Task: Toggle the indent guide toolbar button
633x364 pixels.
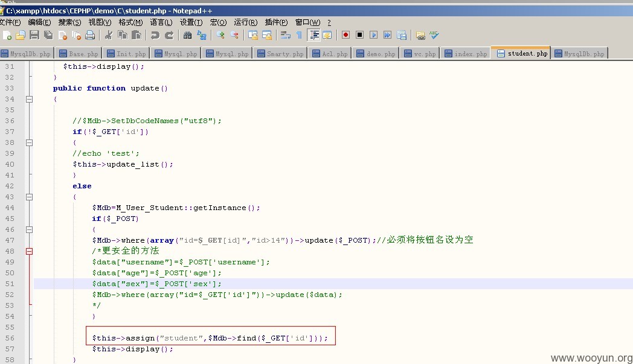Action: (313, 36)
